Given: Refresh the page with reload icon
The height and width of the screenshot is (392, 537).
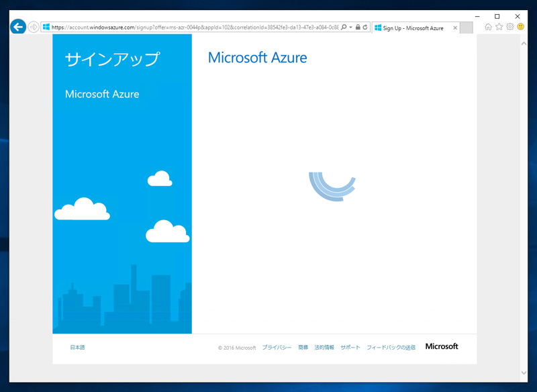Looking at the screenshot, I should click(365, 27).
